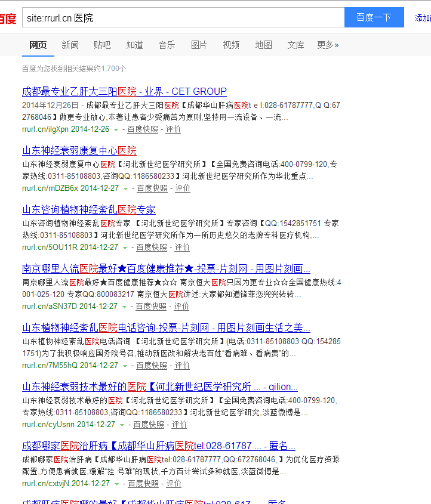The width and height of the screenshot is (431, 504).
Task: Open 百度快照 for rrurl.cn/7M55hQ result
Action: 152,366
